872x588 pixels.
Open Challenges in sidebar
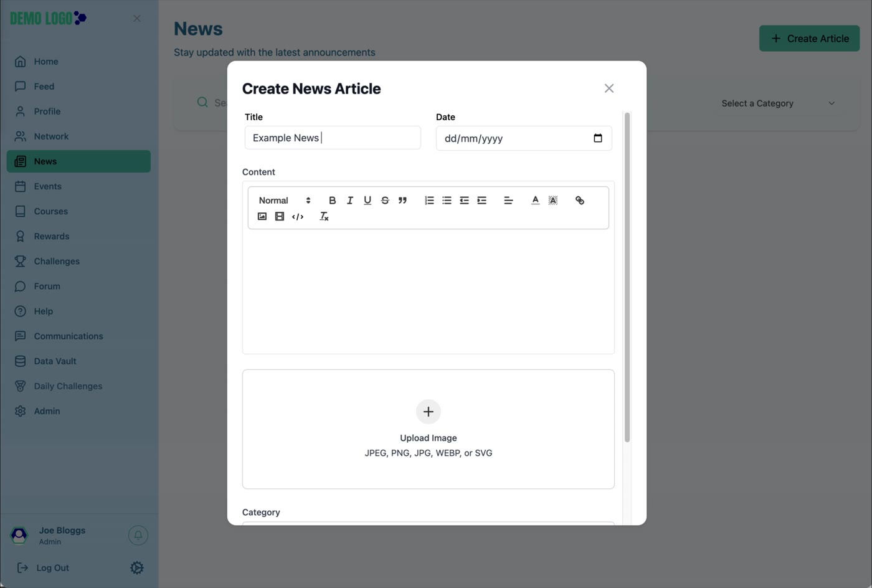[78, 261]
